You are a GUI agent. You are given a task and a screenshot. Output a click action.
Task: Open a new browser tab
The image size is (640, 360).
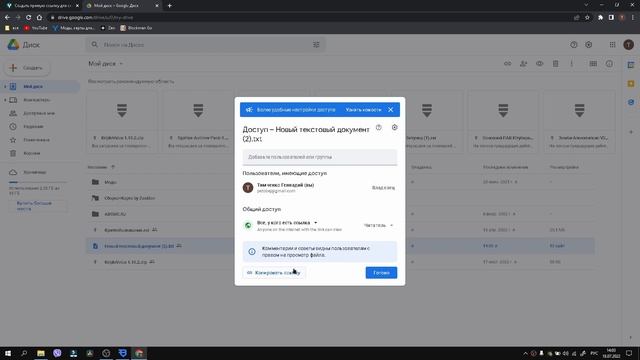pos(169,6)
